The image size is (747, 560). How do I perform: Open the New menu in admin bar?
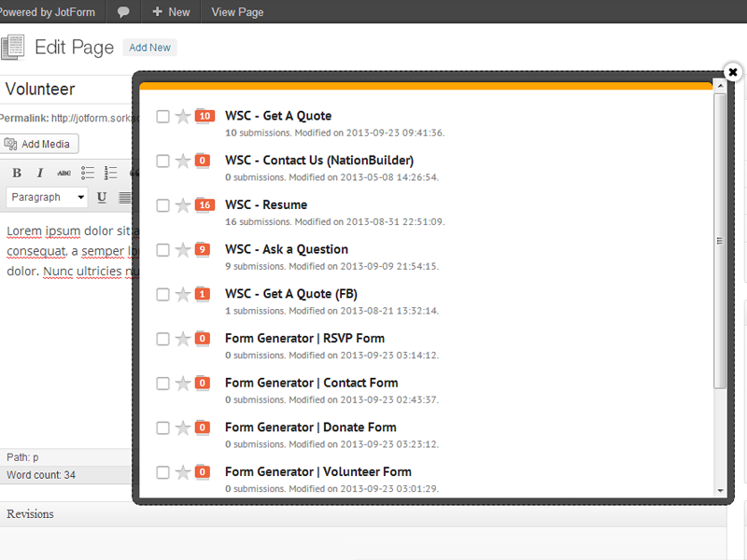click(x=171, y=12)
